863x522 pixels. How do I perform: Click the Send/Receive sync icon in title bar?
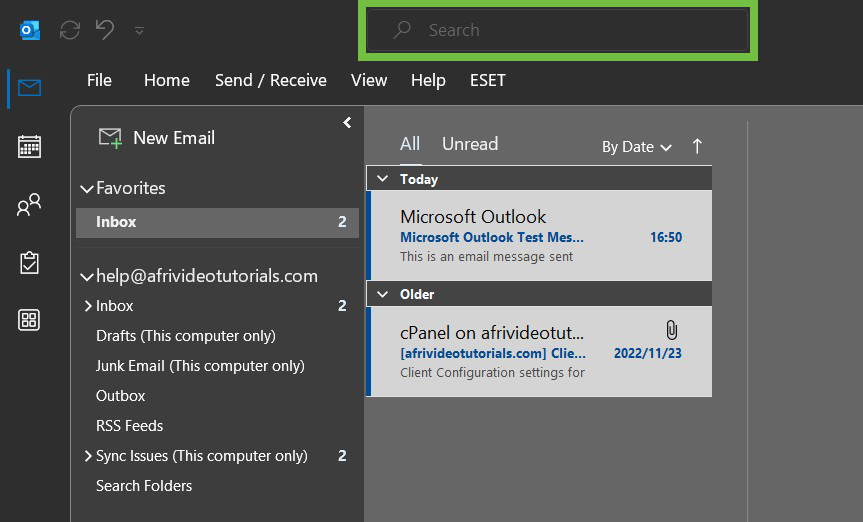70,30
